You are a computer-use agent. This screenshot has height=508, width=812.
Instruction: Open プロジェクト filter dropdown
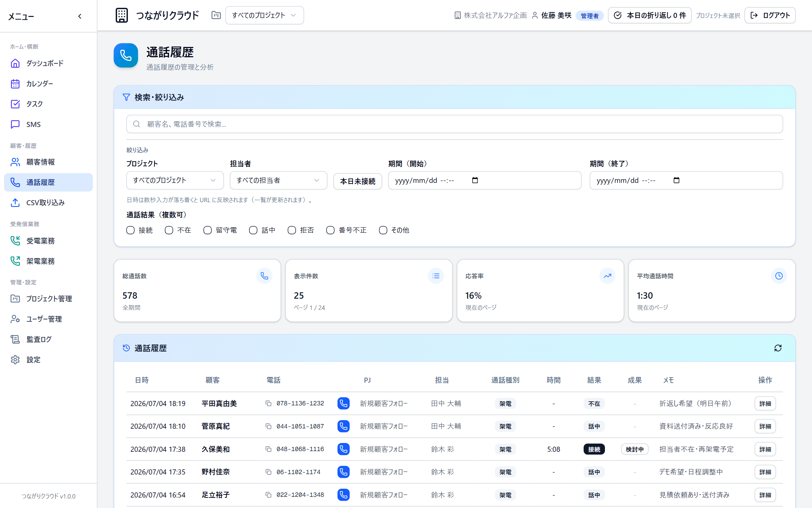pos(175,180)
